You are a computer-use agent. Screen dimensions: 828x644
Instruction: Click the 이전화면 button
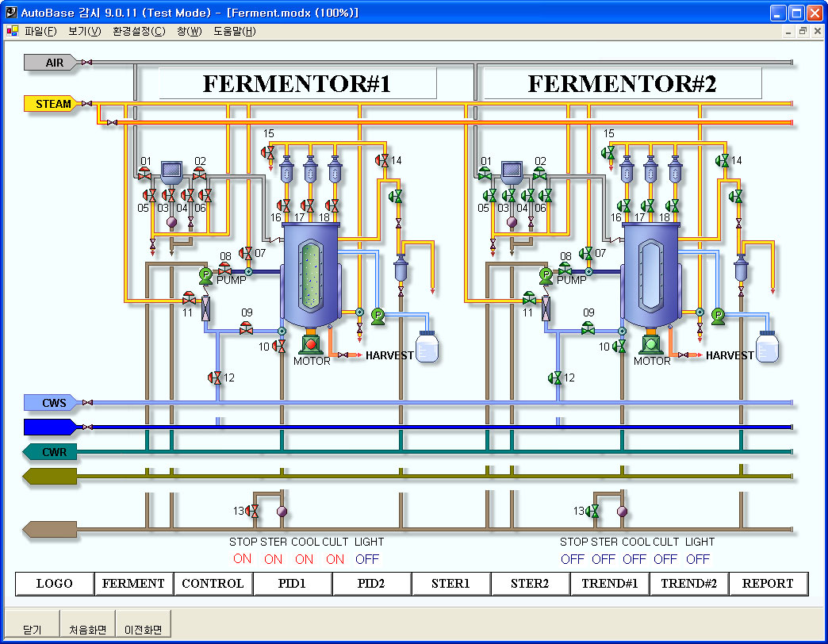(x=143, y=630)
